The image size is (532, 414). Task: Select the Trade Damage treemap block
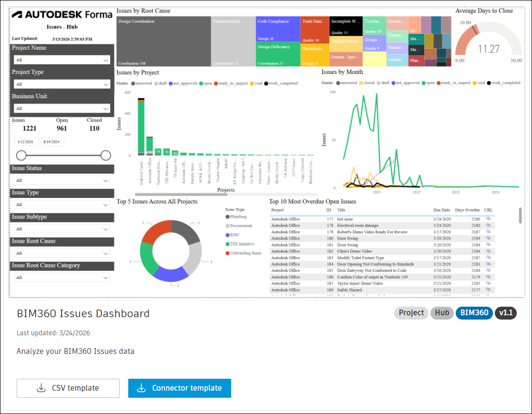click(315, 30)
